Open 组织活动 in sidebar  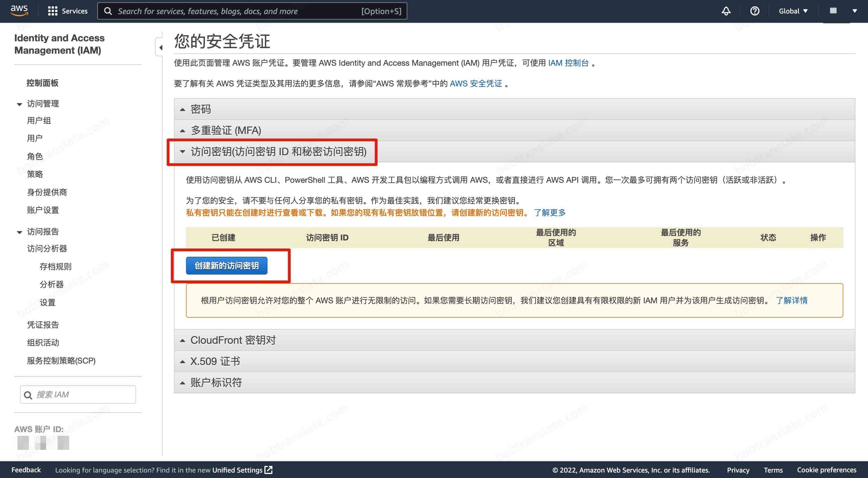[43, 343]
